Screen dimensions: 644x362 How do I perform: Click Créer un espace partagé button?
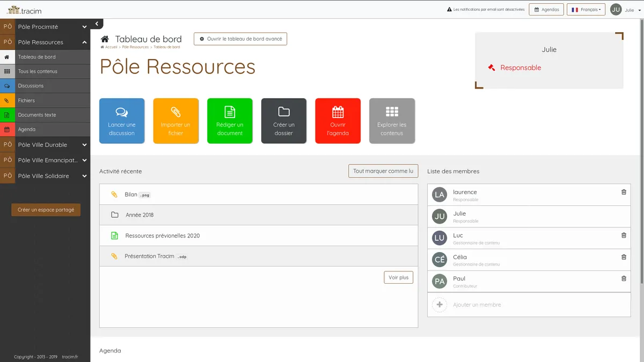[x=46, y=210]
